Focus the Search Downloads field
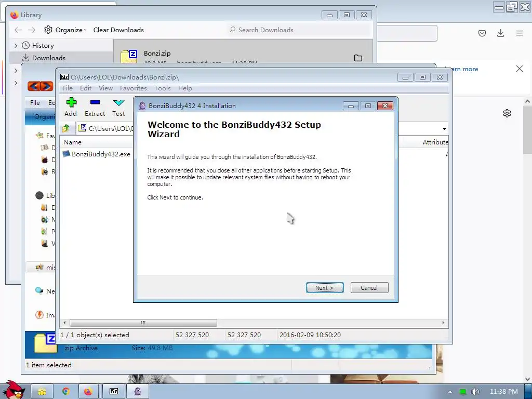The height and width of the screenshot is (399, 532). pos(299,30)
